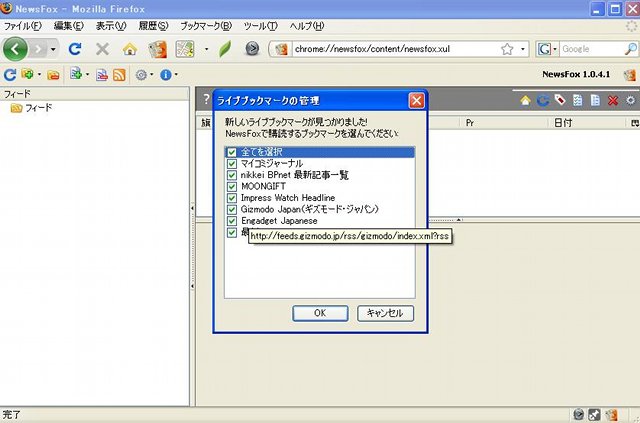This screenshot has height=423, width=640.
Task: Open the 編集(E) menu
Action: click(69, 26)
